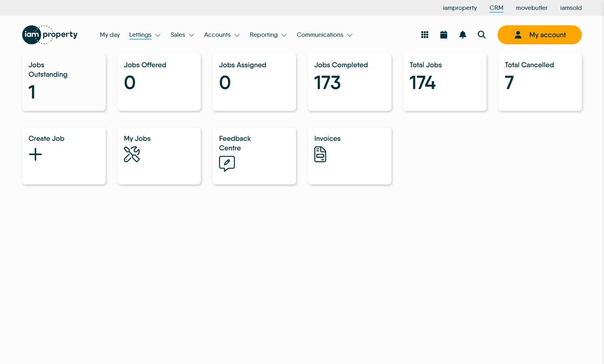The image size is (604, 364).
Task: Click the Invoices document icon
Action: pos(320,154)
